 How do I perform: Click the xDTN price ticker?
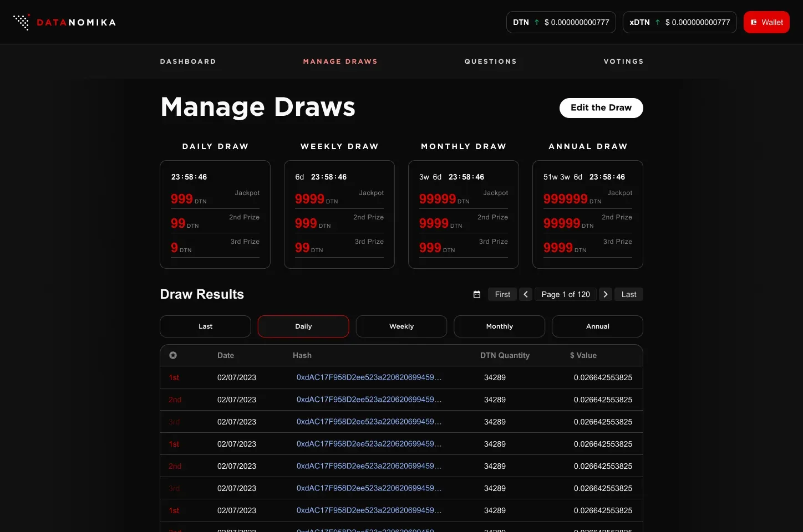(x=680, y=22)
